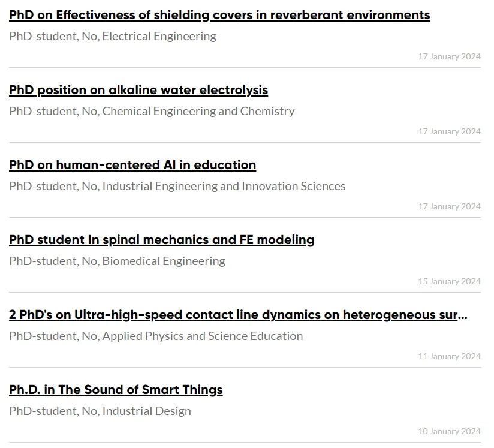
Task: Open Ph.D. in The Sound of Smart Things
Action: point(116,390)
